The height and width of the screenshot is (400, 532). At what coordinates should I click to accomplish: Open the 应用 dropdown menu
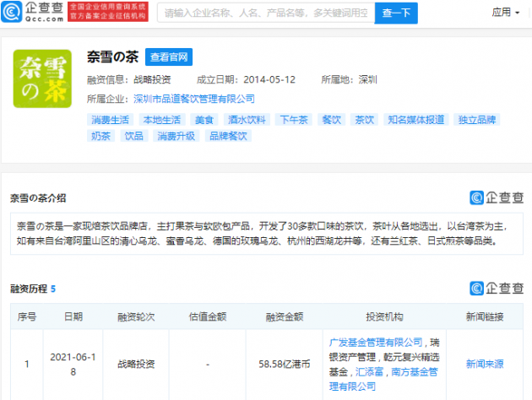[x=506, y=13]
